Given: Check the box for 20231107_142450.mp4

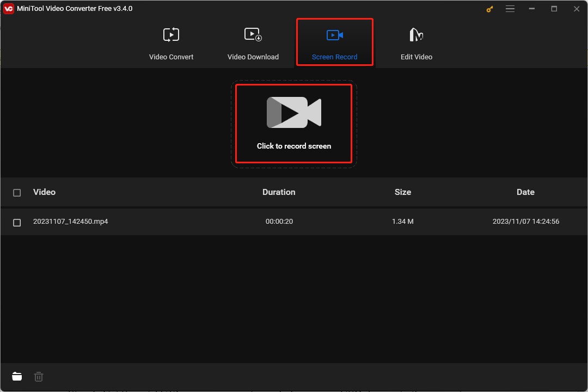Looking at the screenshot, I should 17,222.
